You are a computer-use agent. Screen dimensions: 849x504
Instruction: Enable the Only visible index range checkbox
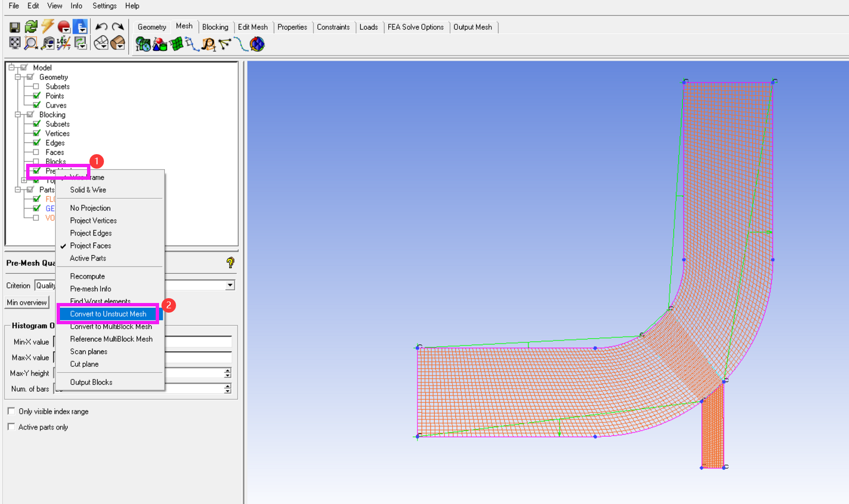tap(11, 411)
